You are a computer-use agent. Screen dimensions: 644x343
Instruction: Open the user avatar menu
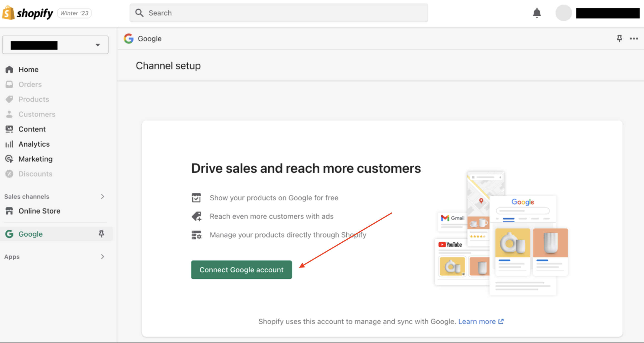point(563,13)
